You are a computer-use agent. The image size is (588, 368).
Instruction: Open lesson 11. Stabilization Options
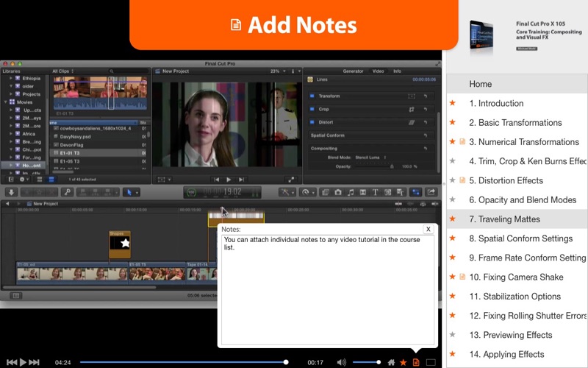[515, 297]
